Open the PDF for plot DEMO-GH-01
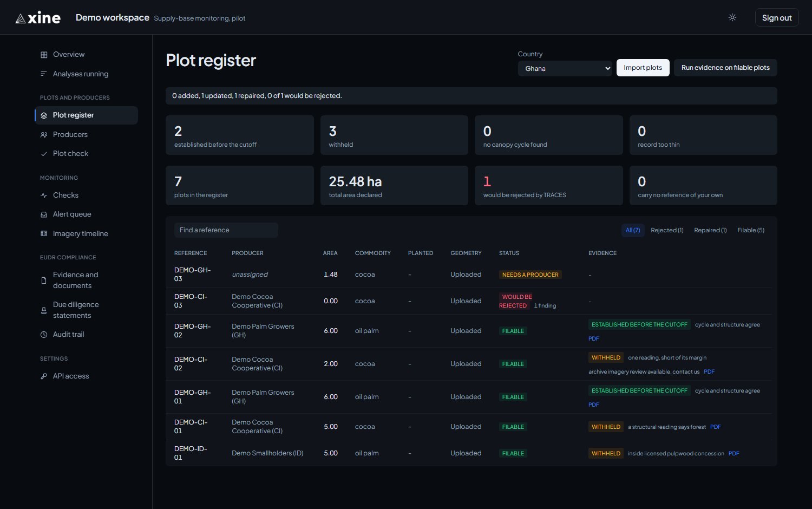Screen dimensions: 812x509 (x=594, y=404)
